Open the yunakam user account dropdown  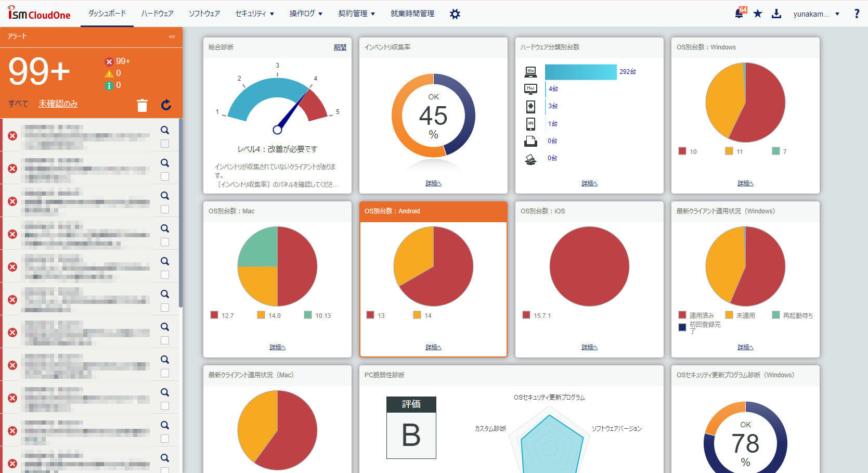(816, 14)
